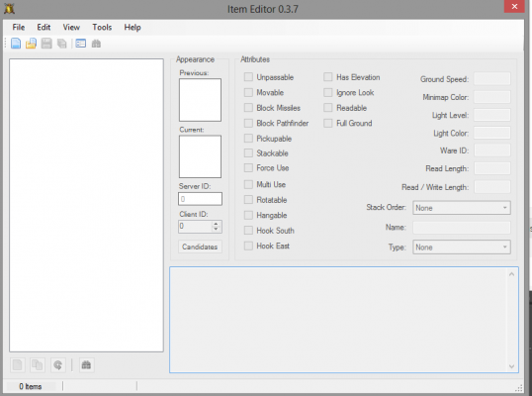
Task: Enable the Unpassable checkbox
Action: [248, 77]
